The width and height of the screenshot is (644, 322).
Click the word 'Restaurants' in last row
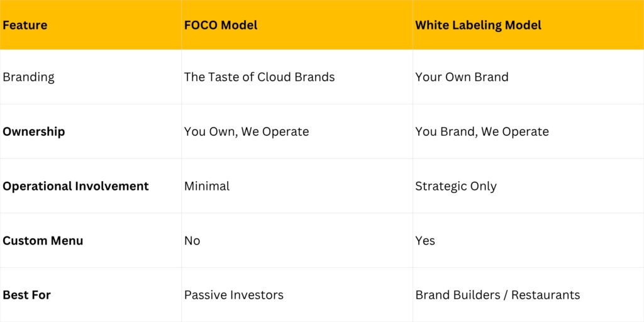tap(547, 295)
